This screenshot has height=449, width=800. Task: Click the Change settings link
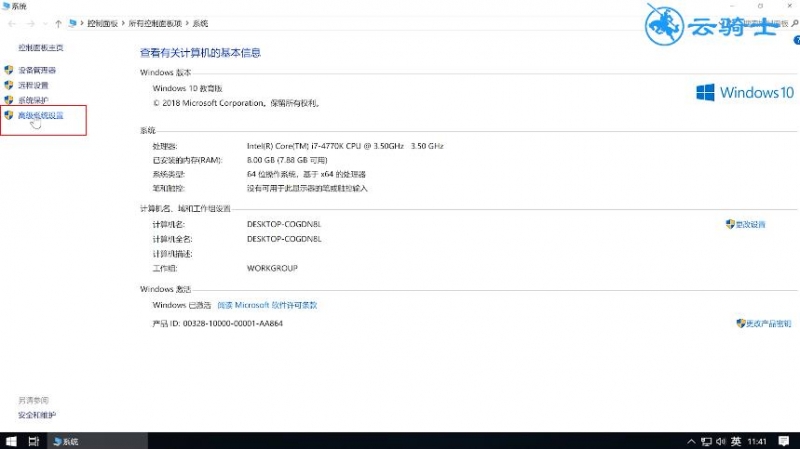[750, 224]
